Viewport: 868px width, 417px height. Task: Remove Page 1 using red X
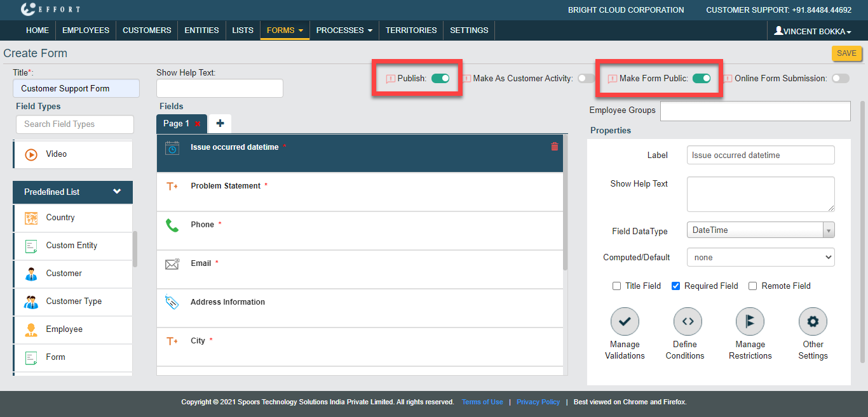tap(198, 124)
